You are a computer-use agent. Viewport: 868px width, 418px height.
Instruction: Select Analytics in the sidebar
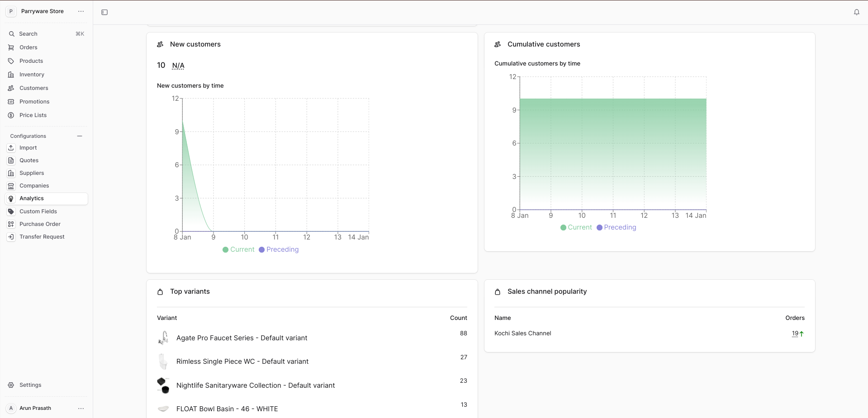point(32,198)
